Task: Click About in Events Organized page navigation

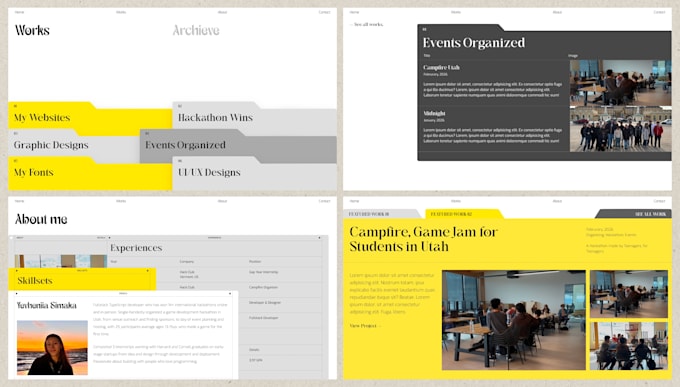Action: point(557,12)
